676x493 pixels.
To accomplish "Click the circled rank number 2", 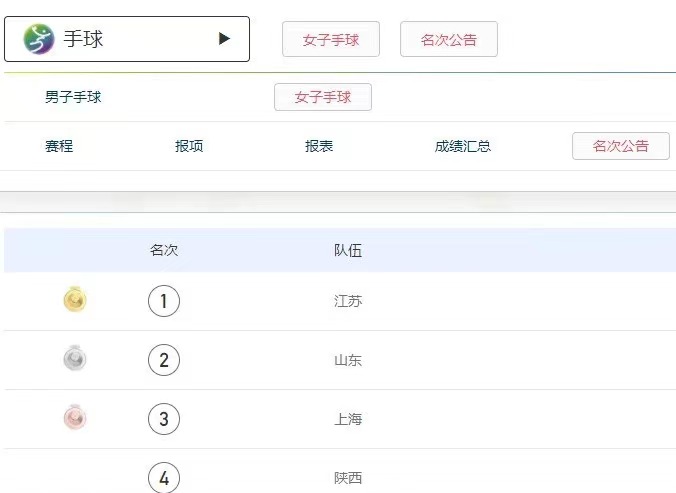I will [164, 360].
